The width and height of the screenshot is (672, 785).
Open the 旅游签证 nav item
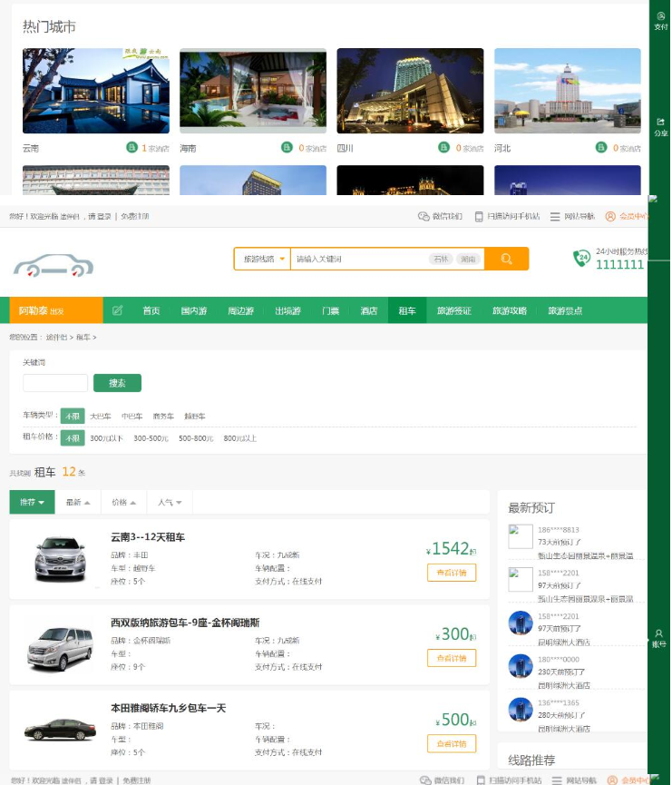pyautogui.click(x=453, y=310)
